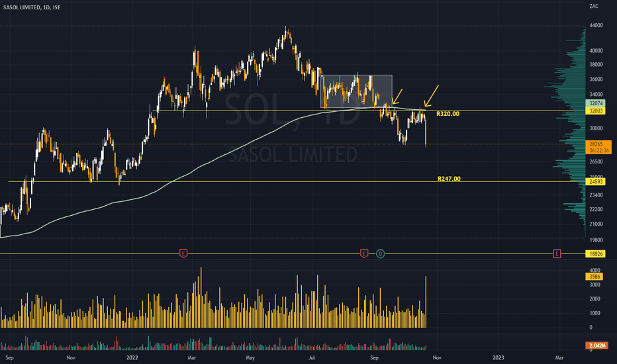Click the 3586 volume value label
Viewport: 617px width, 364px height.
click(595, 277)
